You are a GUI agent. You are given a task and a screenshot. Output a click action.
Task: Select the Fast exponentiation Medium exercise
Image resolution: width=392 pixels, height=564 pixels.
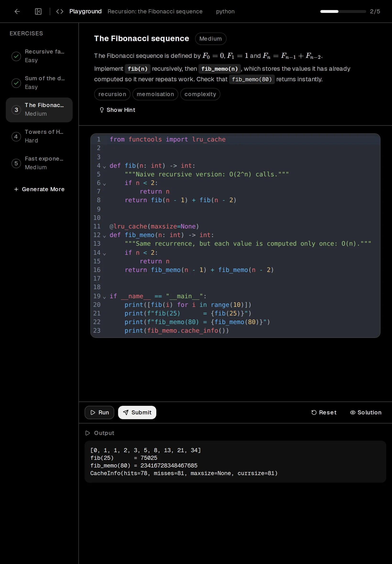pyautogui.click(x=39, y=163)
